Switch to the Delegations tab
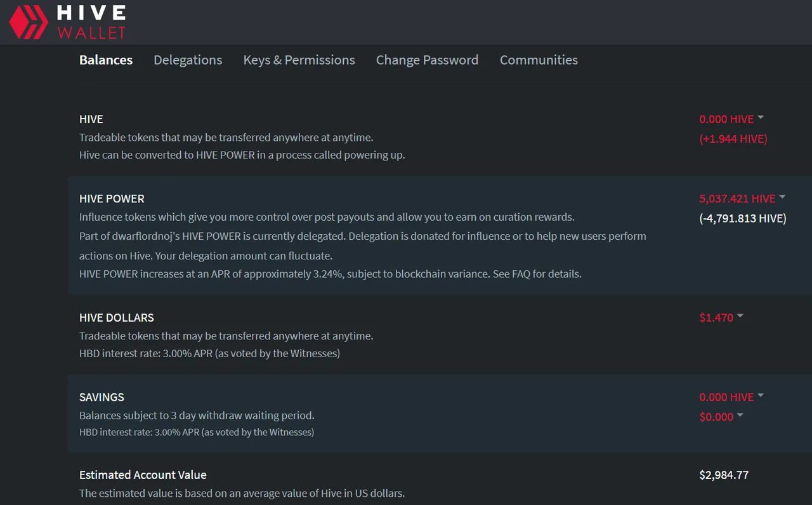The width and height of the screenshot is (812, 505). 188,60
